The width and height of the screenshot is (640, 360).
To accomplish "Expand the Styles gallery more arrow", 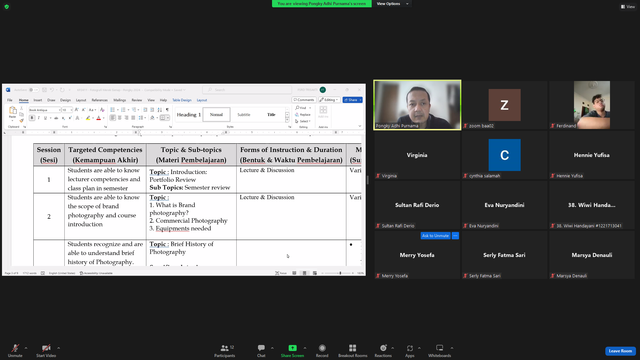I will pyautogui.click(x=287, y=121).
